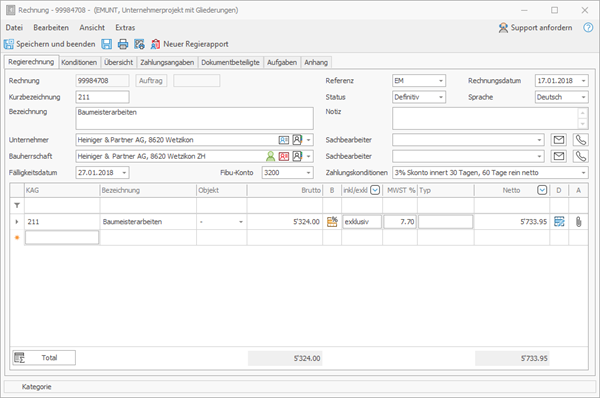This screenshot has height=398, width=600.
Task: Click Support anfordern
Action: 536,28
